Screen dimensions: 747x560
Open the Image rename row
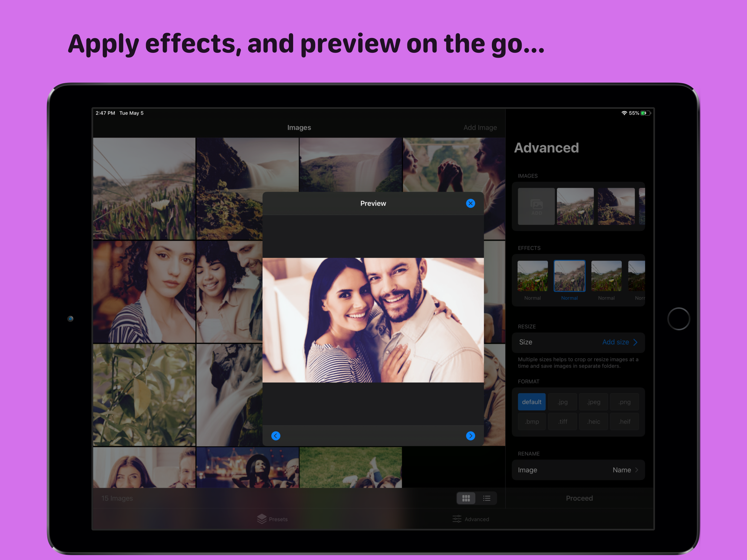tap(578, 470)
